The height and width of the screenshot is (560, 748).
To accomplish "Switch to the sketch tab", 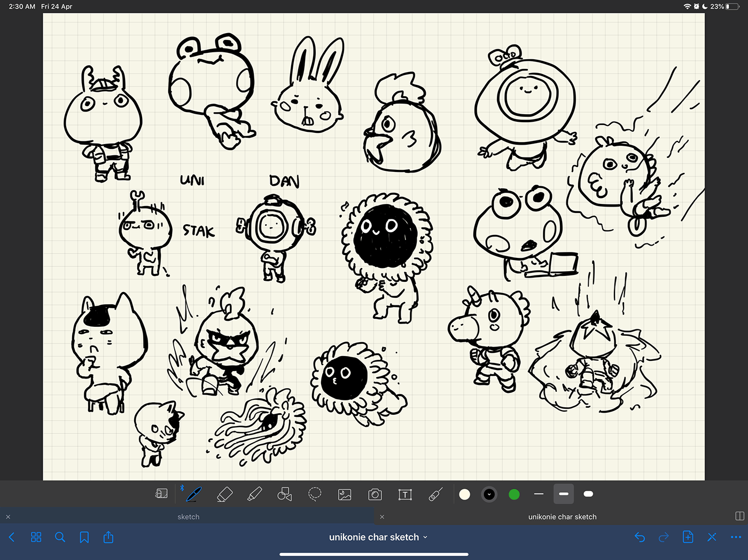I will 188,517.
